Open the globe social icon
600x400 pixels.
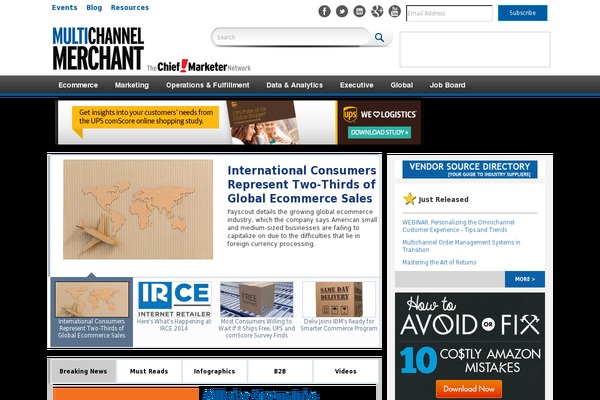click(x=377, y=11)
